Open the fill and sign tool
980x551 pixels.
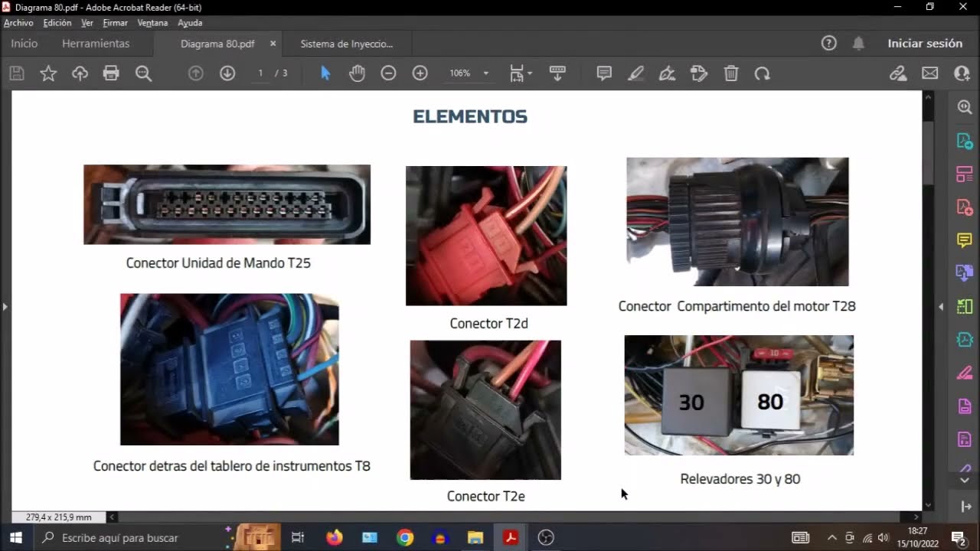pos(698,73)
